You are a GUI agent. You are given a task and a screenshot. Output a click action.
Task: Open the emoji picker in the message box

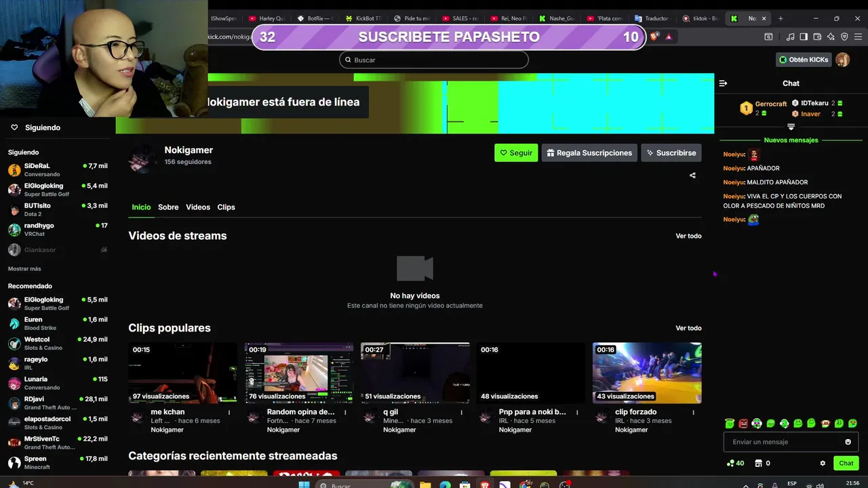pyautogui.click(x=848, y=442)
